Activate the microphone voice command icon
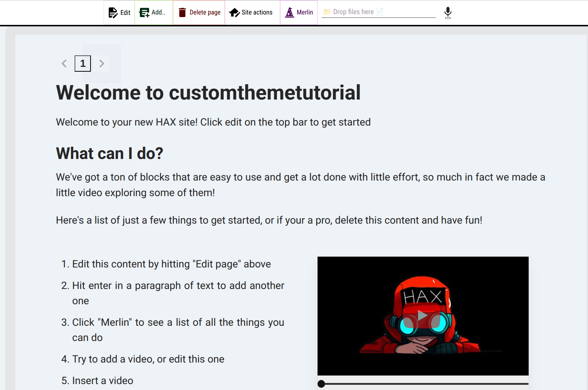 click(448, 13)
